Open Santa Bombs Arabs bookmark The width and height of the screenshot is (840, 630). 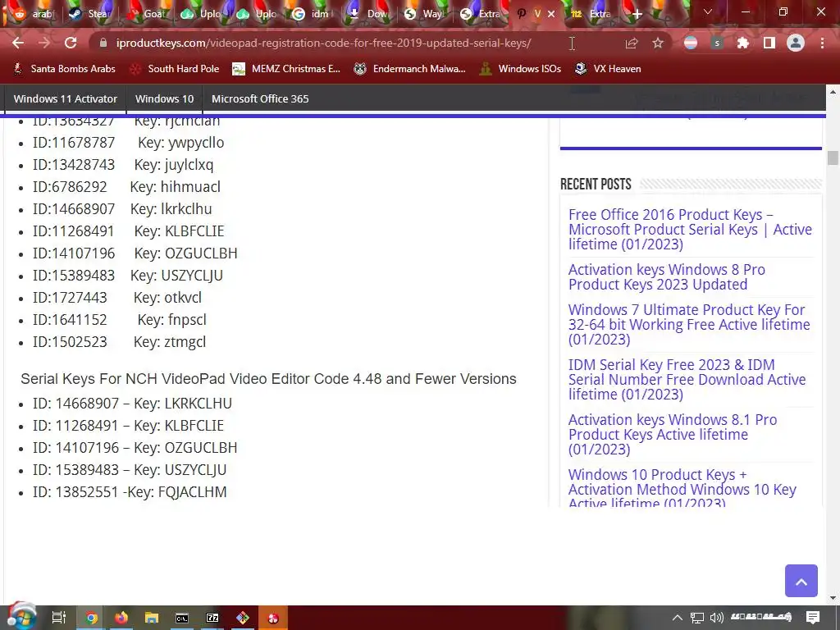click(x=64, y=69)
